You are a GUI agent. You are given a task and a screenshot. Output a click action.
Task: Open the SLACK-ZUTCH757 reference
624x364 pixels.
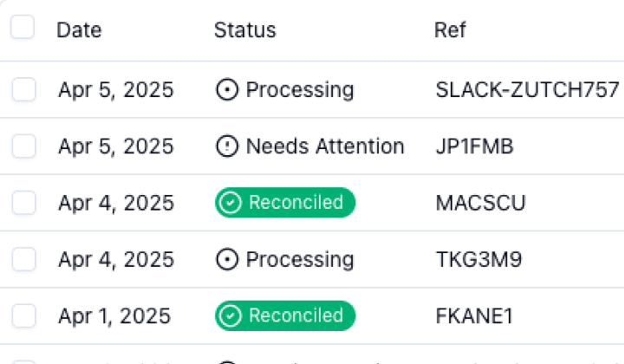pyautogui.click(x=527, y=90)
